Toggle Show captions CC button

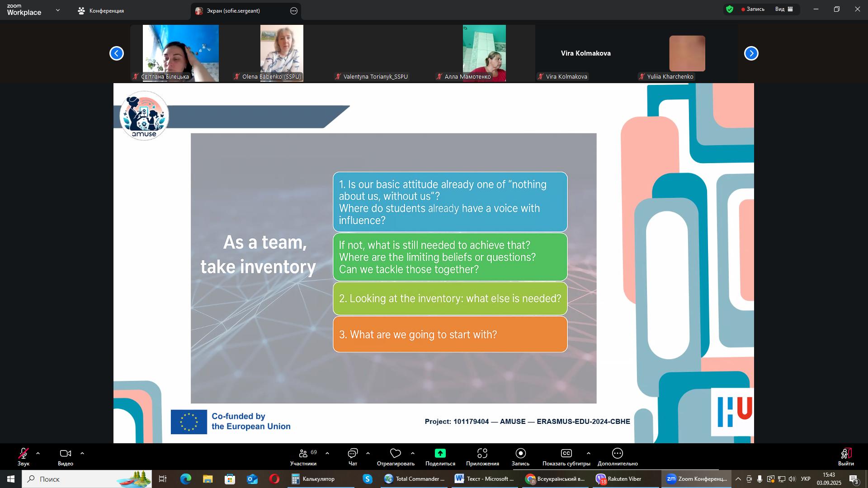tap(566, 454)
